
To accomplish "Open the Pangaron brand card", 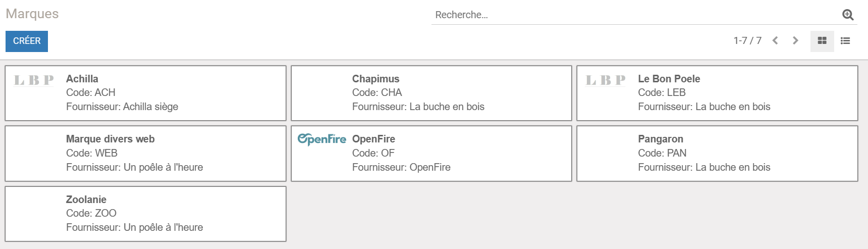I will point(717,154).
